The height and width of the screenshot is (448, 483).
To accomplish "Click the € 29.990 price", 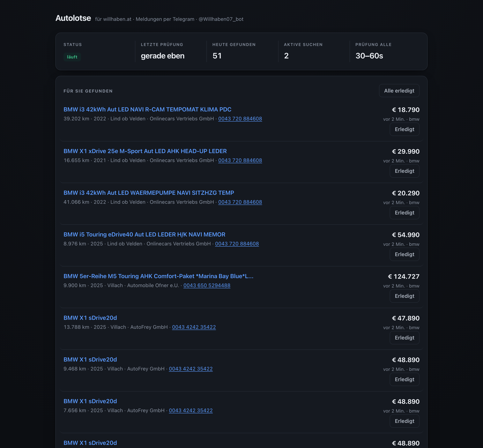I will coord(405,152).
